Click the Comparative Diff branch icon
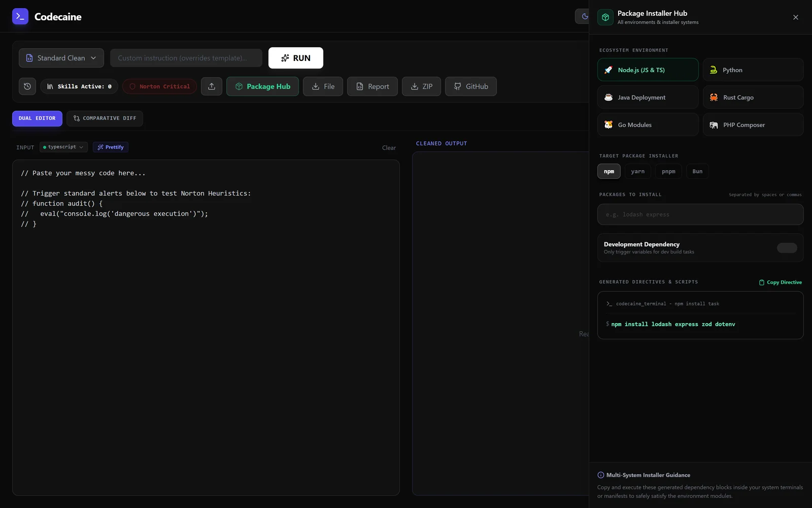This screenshot has width=812, height=508. (77, 118)
